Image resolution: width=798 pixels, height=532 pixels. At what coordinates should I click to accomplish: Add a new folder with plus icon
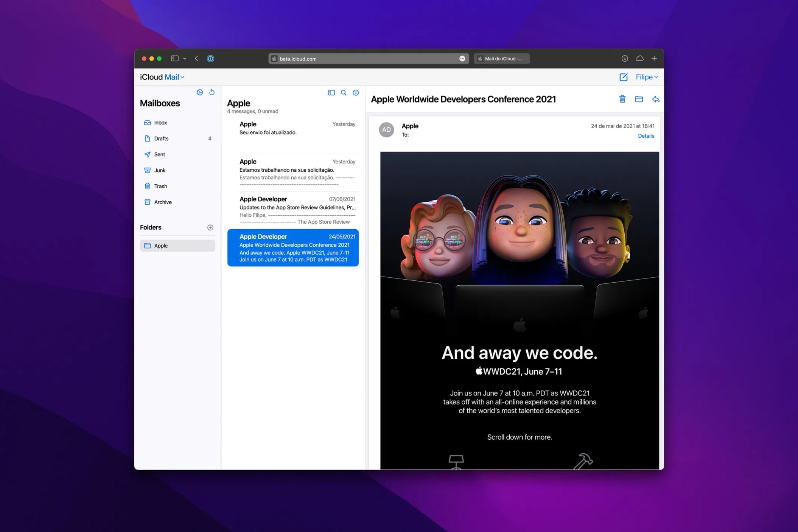tap(210, 227)
